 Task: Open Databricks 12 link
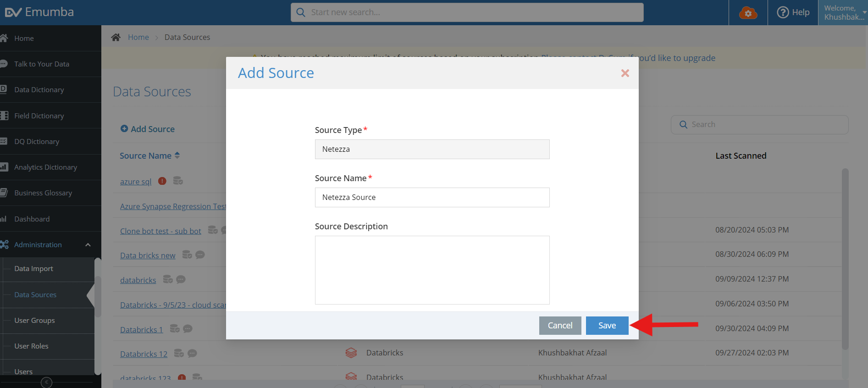(x=144, y=354)
